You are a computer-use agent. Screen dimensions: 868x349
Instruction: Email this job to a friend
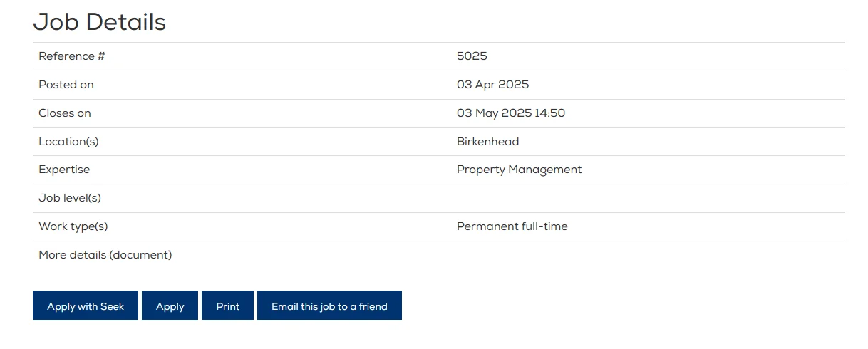click(329, 306)
